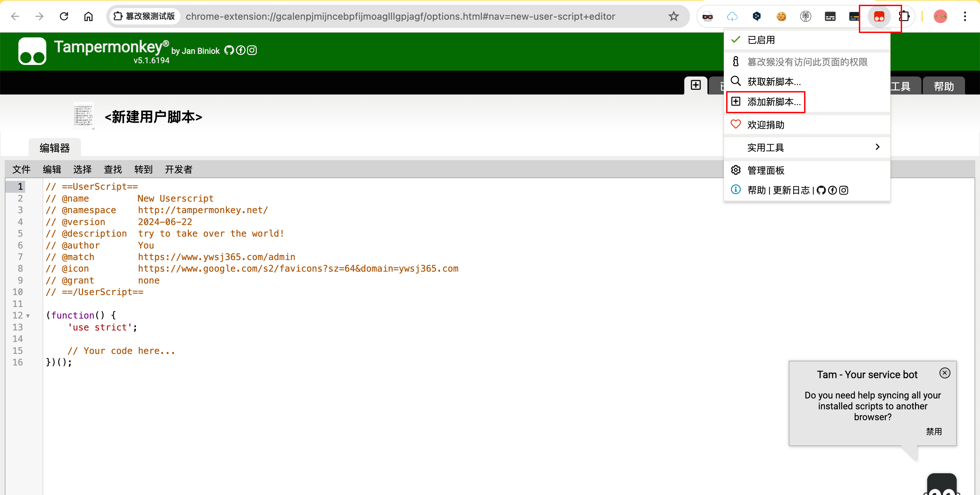980x495 pixels.
Task: Open the Instagram icon in header
Action: point(252,50)
